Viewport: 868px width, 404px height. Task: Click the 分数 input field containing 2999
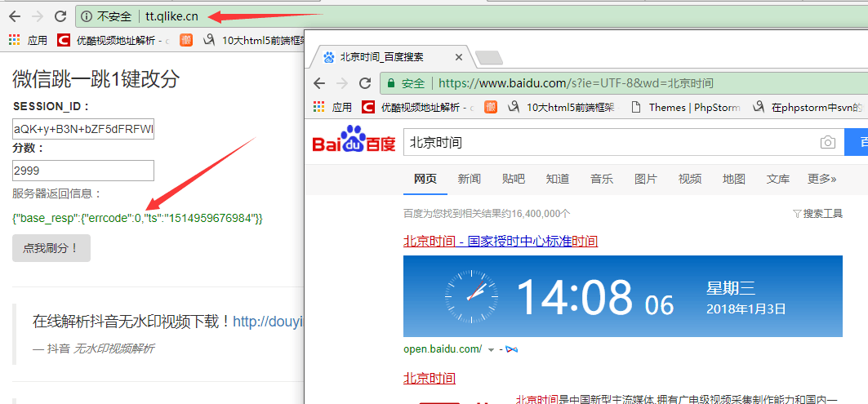(83, 171)
